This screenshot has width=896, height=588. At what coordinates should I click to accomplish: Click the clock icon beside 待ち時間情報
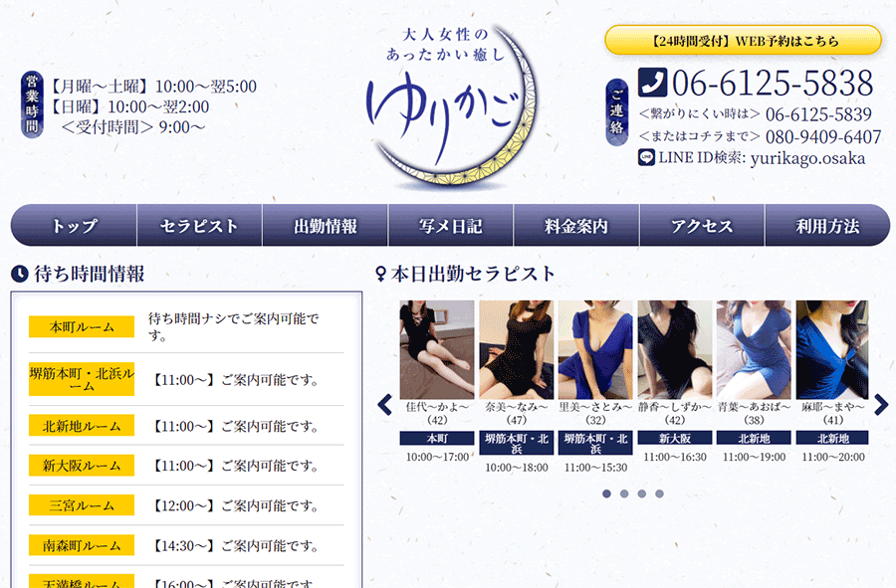pos(20,274)
